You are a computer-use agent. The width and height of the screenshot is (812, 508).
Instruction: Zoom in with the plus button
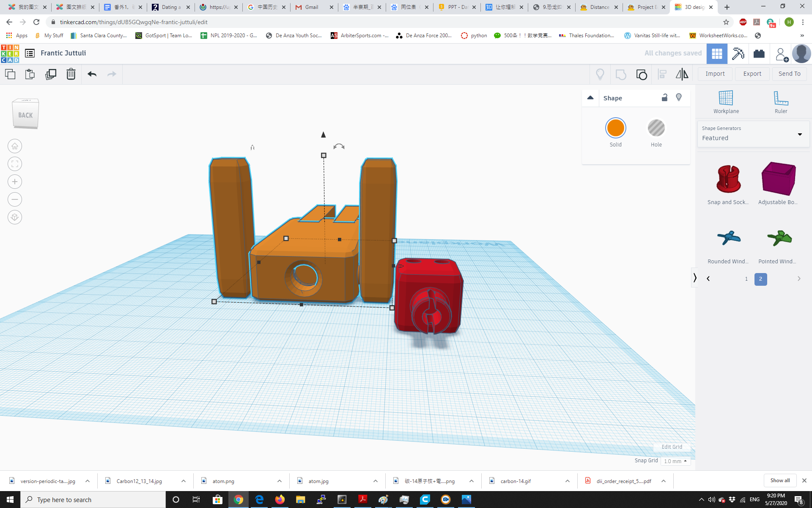15,182
